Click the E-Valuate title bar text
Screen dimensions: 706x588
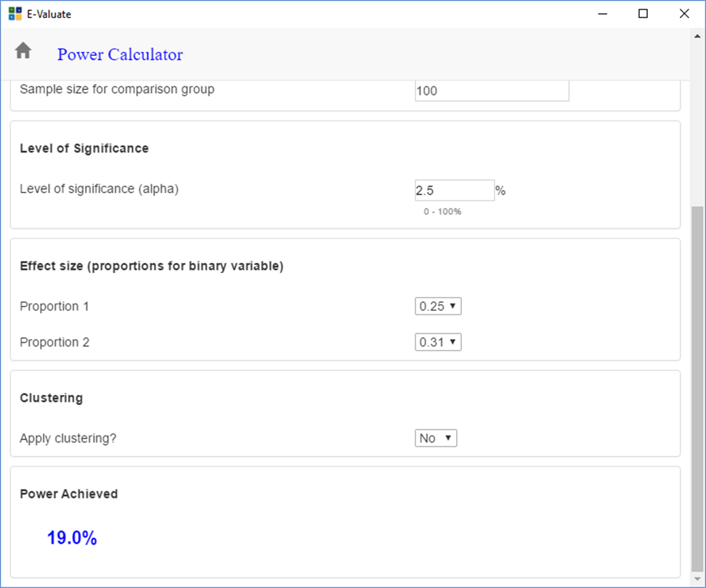tap(49, 14)
